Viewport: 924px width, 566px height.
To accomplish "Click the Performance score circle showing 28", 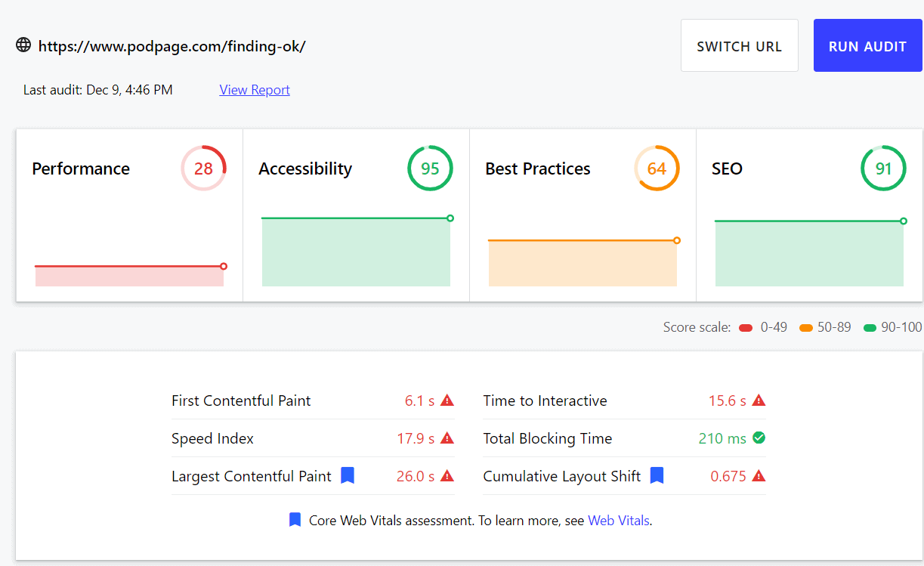I will 203,168.
